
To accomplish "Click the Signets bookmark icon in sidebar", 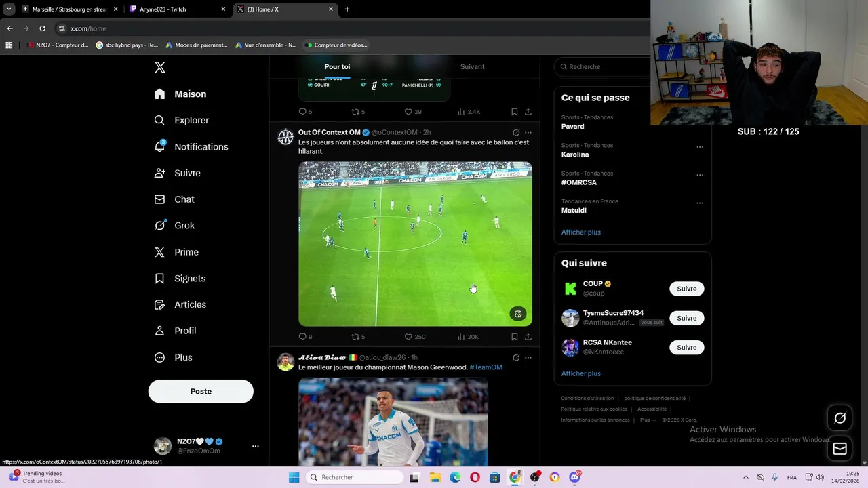I will [x=159, y=279].
